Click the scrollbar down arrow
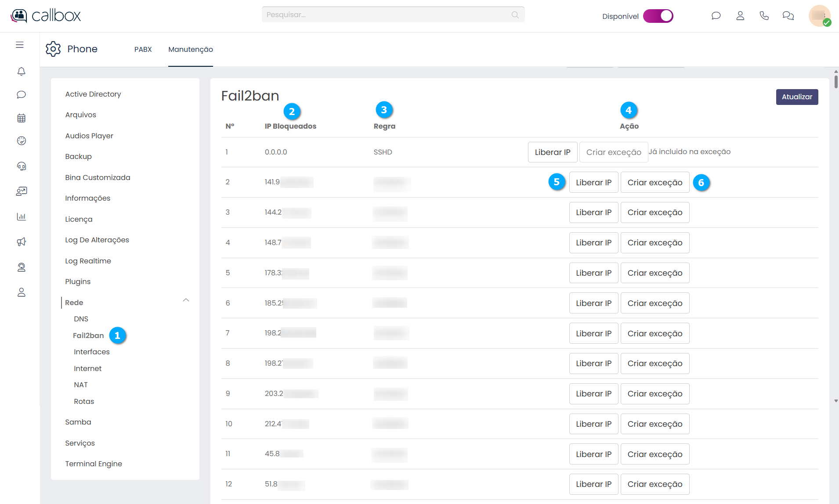This screenshot has height=504, width=839. coord(835,401)
